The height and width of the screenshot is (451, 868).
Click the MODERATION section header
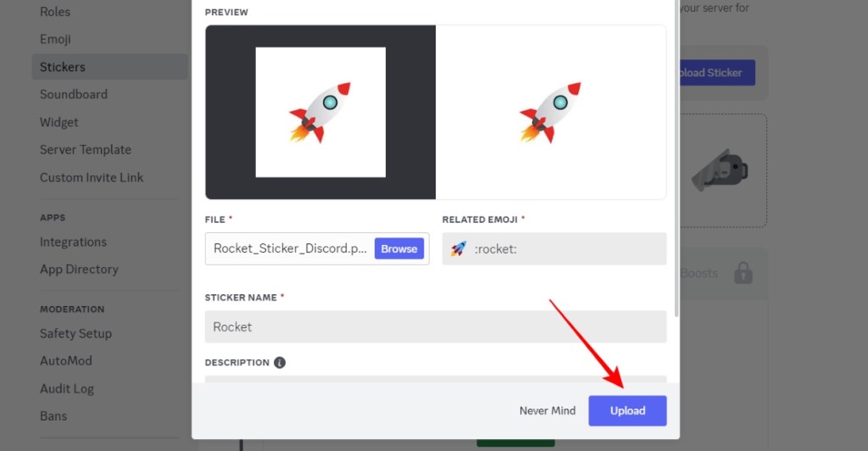[72, 309]
